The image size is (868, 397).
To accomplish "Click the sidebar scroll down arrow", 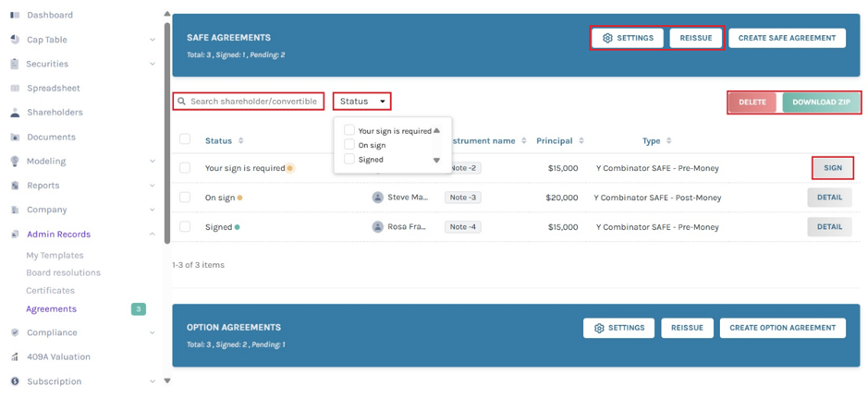I will coord(167,380).
